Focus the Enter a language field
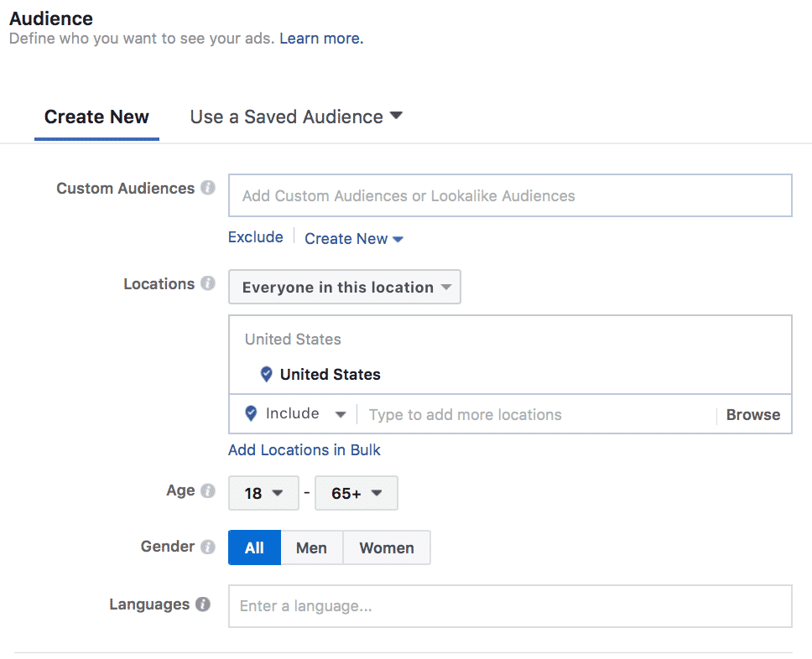The width and height of the screenshot is (812, 659). [x=510, y=606]
